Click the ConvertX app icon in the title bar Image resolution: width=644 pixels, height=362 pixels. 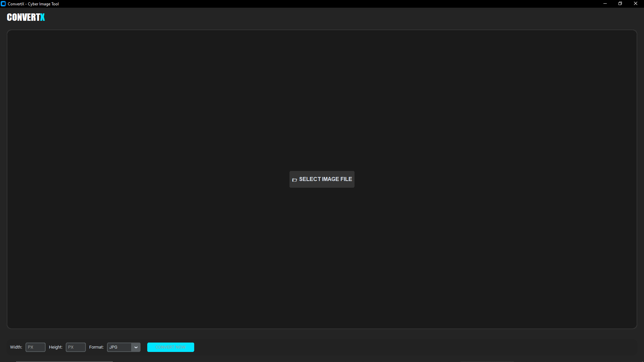3,4
